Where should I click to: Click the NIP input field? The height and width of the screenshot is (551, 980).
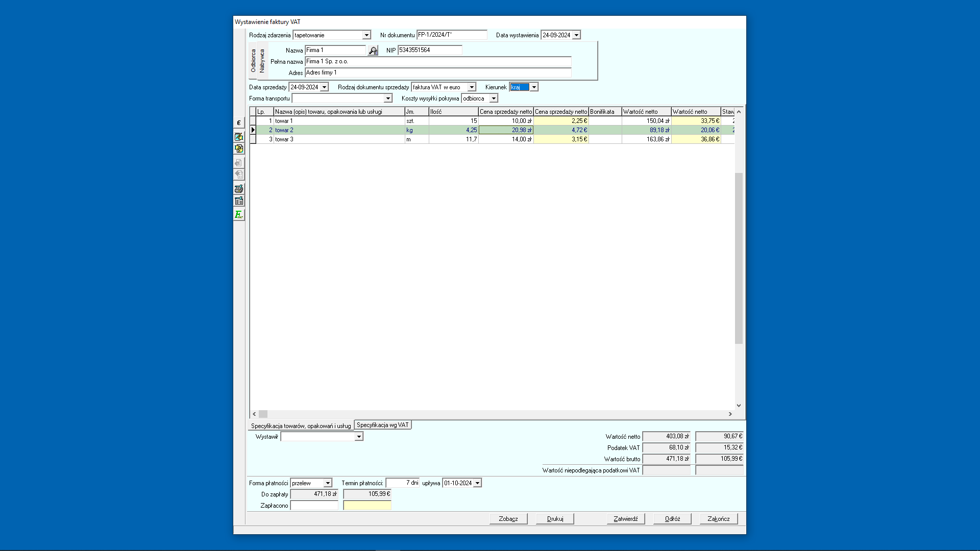pos(430,50)
